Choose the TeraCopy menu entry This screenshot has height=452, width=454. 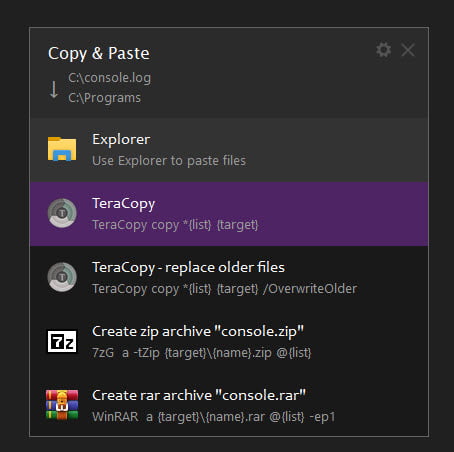[x=229, y=214]
